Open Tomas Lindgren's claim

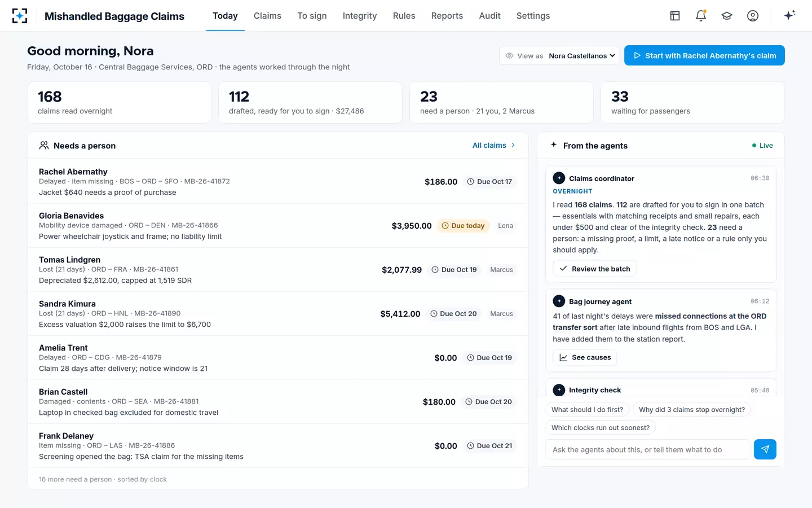tap(278, 270)
